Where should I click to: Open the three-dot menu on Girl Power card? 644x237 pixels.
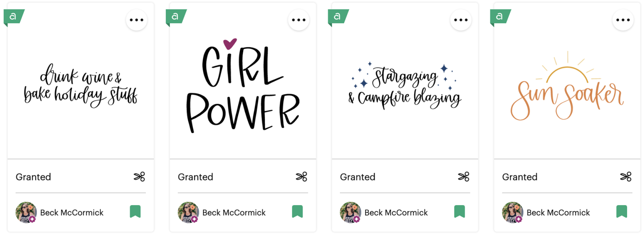[299, 20]
